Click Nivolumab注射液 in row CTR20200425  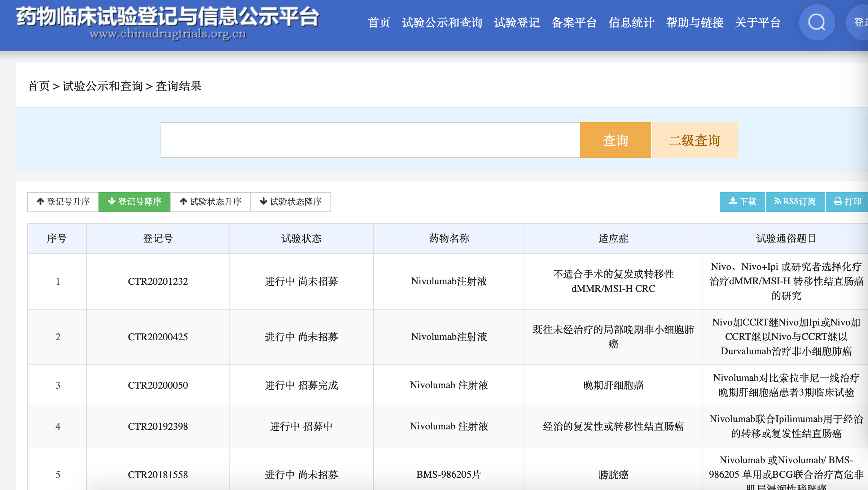coord(449,337)
